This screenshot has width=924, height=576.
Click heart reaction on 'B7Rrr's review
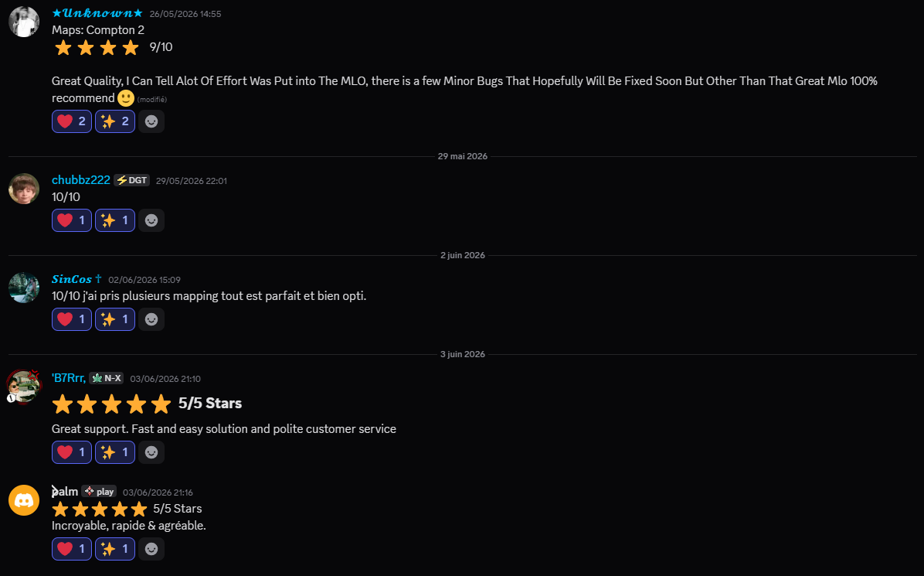72,452
